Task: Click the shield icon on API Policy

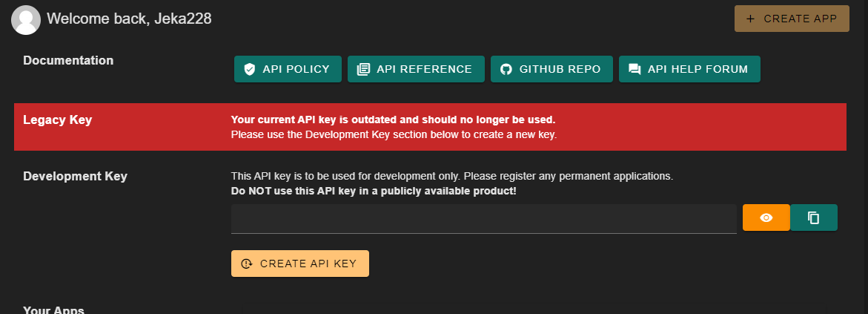Action: (250, 69)
